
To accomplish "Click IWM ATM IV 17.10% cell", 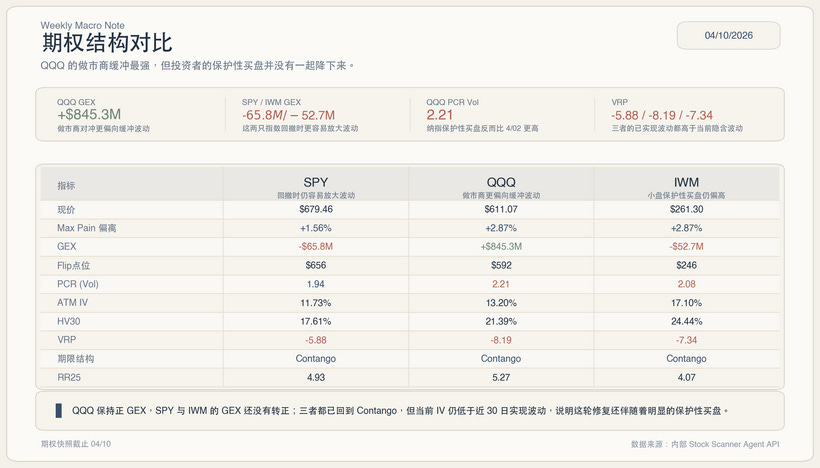I will (x=686, y=303).
